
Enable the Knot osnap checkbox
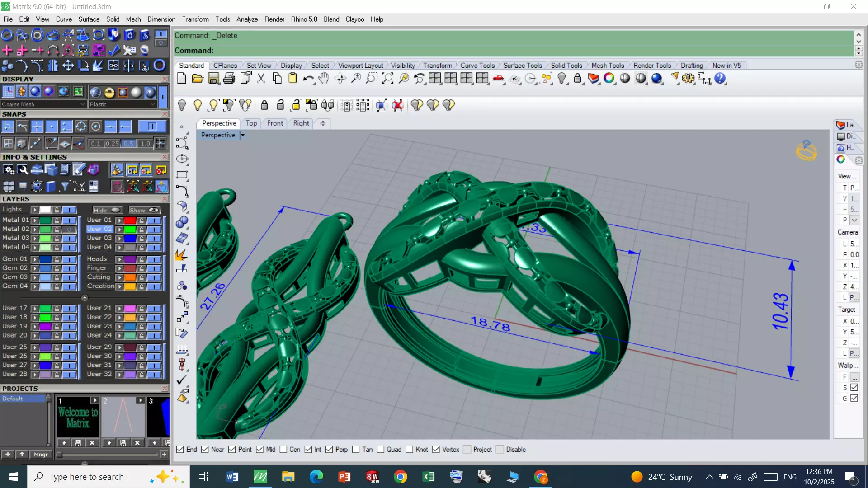(x=410, y=450)
